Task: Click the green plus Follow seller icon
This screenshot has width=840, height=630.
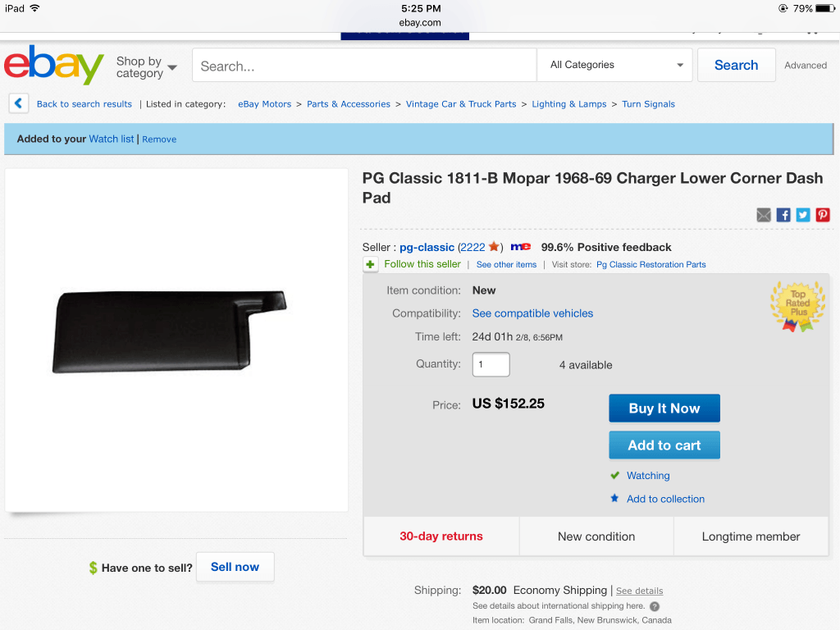Action: coord(370,264)
